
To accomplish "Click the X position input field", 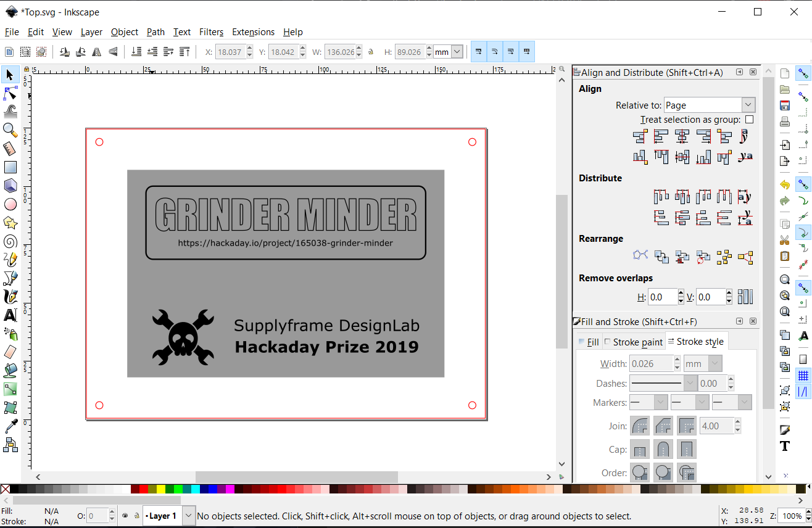I will [230, 52].
